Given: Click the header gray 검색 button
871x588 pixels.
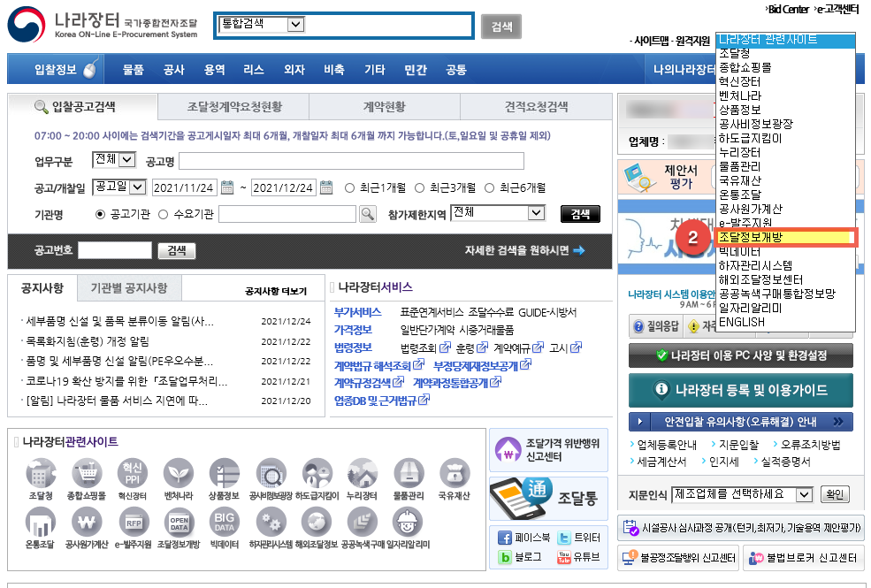Looking at the screenshot, I should pos(501,27).
